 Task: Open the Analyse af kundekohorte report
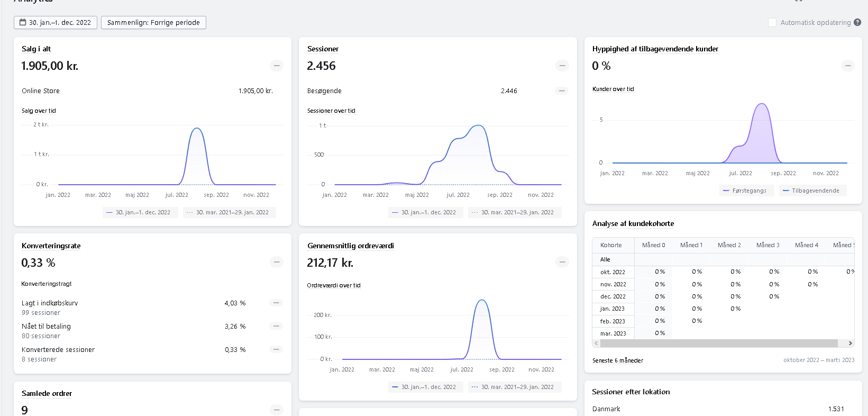(x=633, y=223)
